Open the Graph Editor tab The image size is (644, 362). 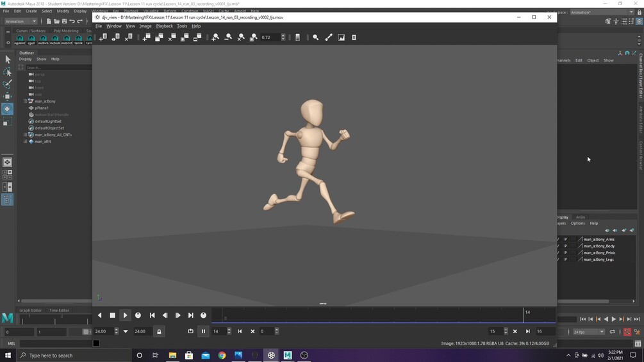coord(30,310)
